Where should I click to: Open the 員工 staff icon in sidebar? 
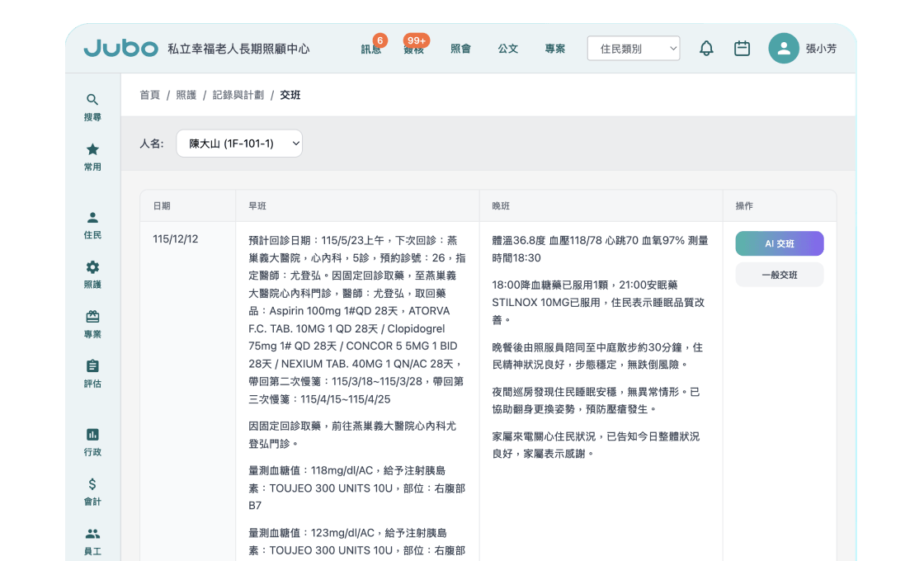point(92,534)
